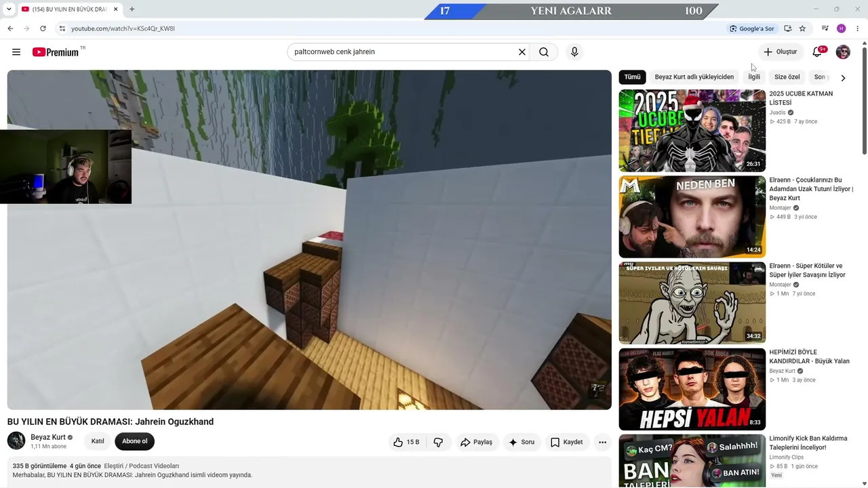
Task: Click the Soru ask button
Action: point(521,442)
